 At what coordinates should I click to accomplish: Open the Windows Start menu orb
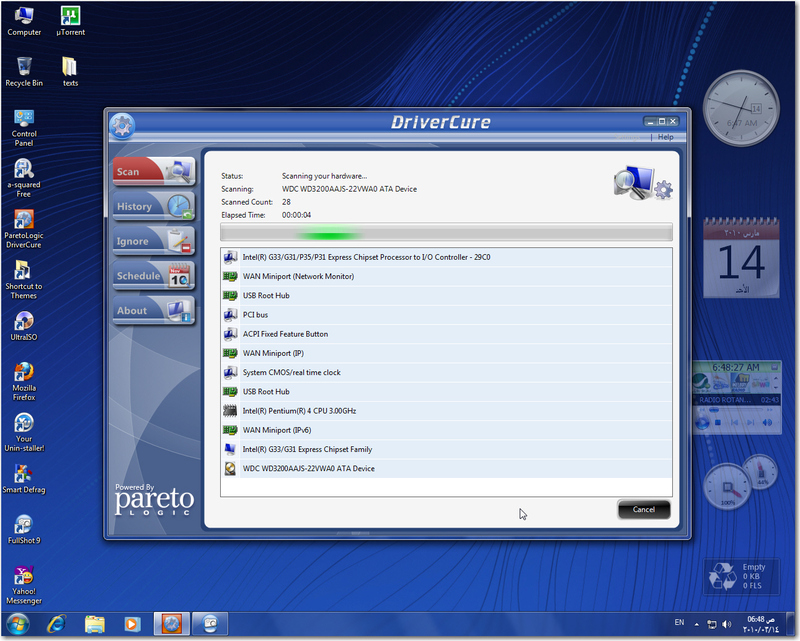[x=18, y=625]
